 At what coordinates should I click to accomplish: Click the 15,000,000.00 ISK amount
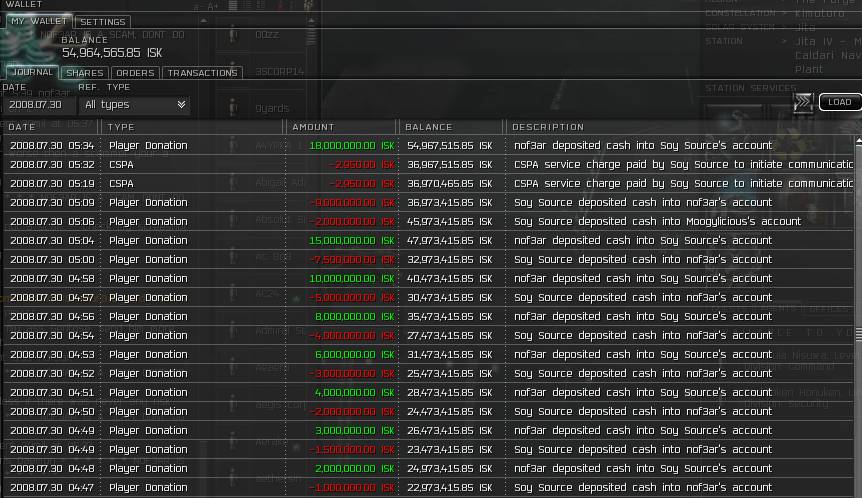[352, 241]
